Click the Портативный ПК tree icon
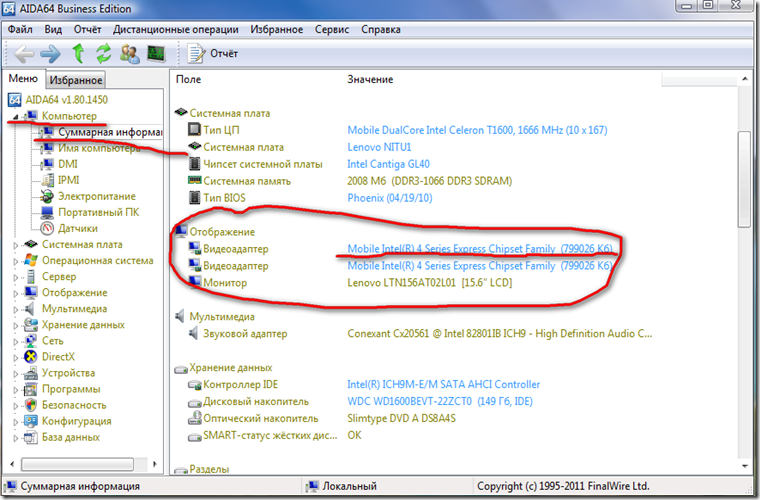The height and width of the screenshot is (500, 760). (48, 212)
